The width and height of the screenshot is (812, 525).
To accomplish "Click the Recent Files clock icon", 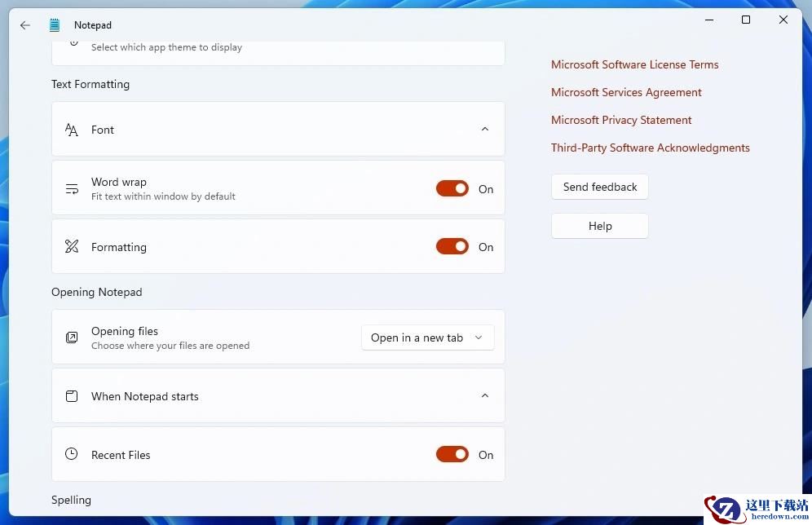I will tap(72, 454).
